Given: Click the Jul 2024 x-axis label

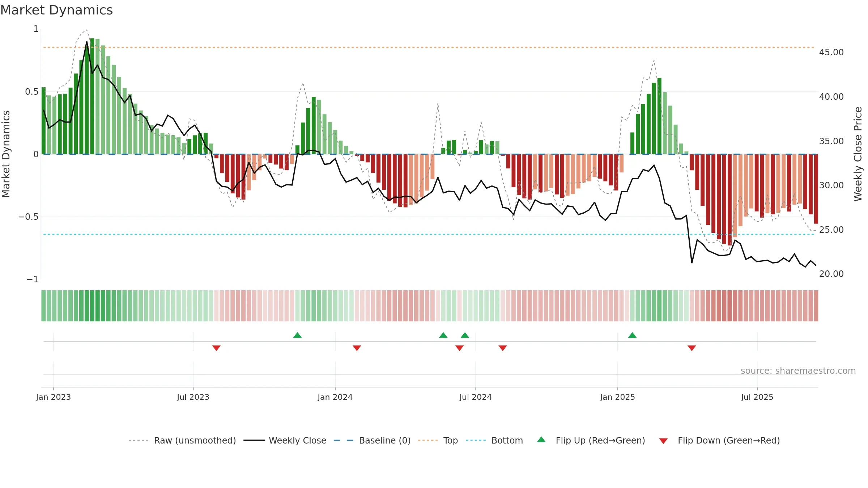Looking at the screenshot, I should [x=476, y=397].
